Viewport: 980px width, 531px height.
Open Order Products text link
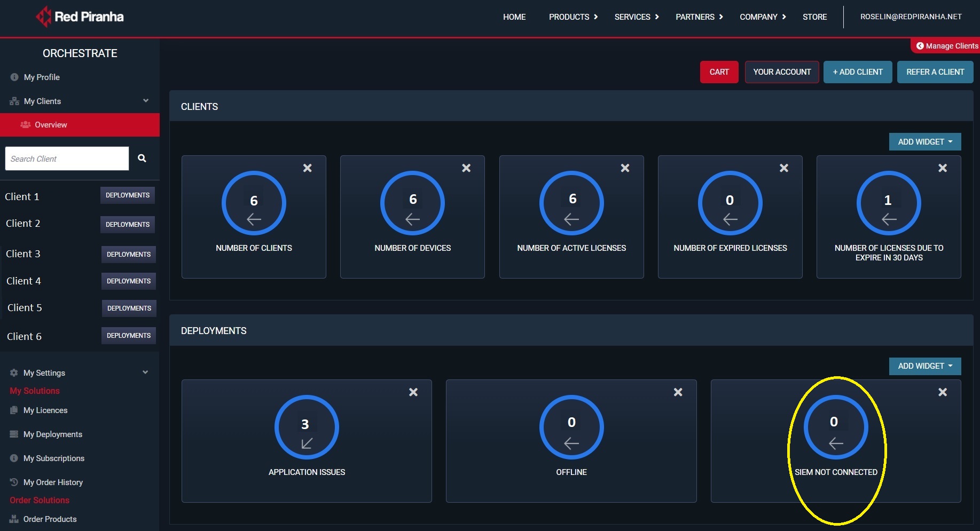[50, 519]
